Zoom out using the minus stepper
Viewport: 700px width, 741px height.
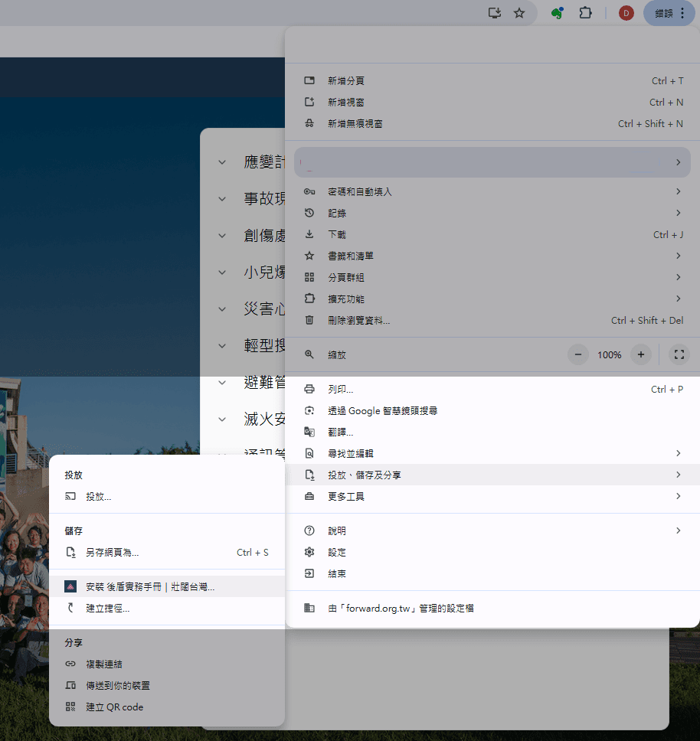(578, 354)
